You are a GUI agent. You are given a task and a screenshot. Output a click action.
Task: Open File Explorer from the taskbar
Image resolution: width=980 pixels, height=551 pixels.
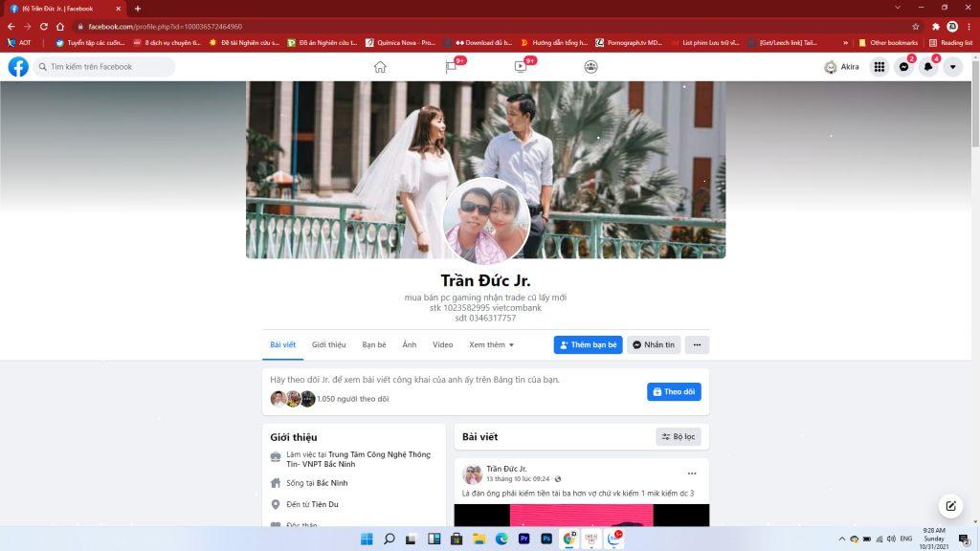click(479, 539)
